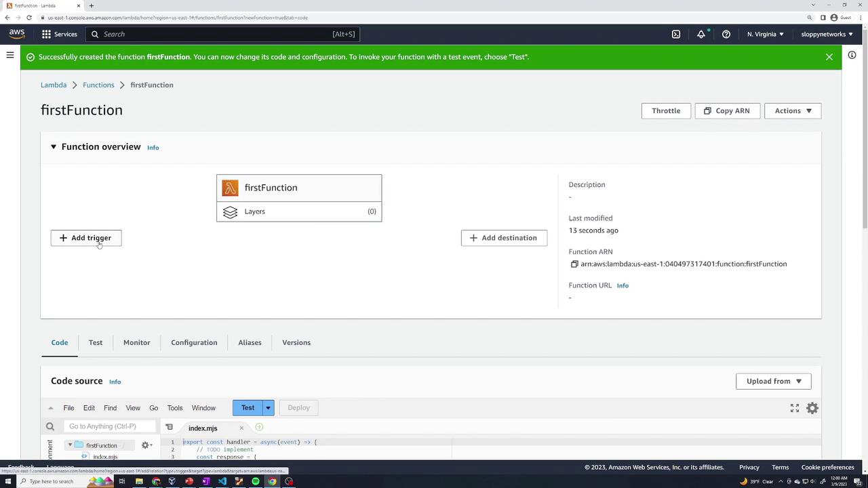
Task: Open the side navigation hamburger menu
Action: coord(10,55)
